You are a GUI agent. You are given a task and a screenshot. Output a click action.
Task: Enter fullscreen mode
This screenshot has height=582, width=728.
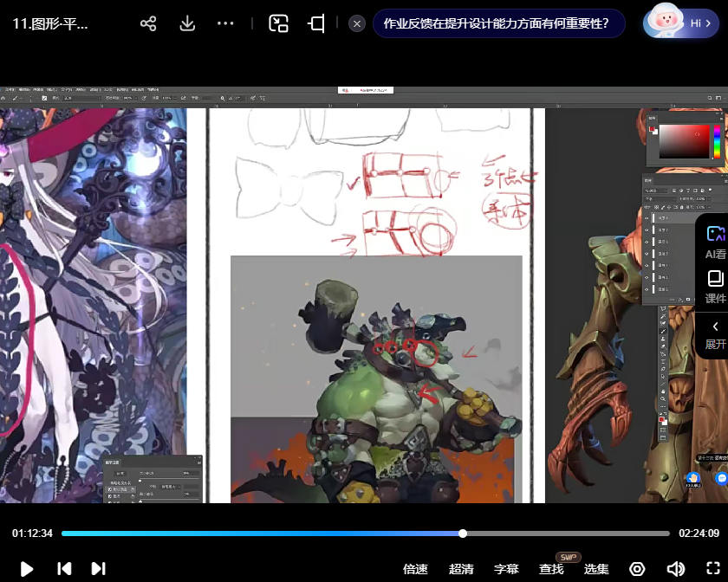pos(713,569)
